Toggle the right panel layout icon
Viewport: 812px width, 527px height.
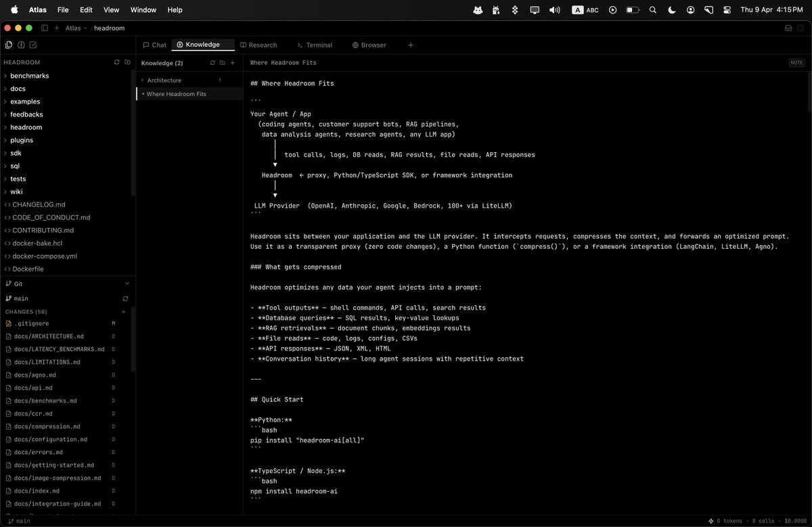coord(800,28)
